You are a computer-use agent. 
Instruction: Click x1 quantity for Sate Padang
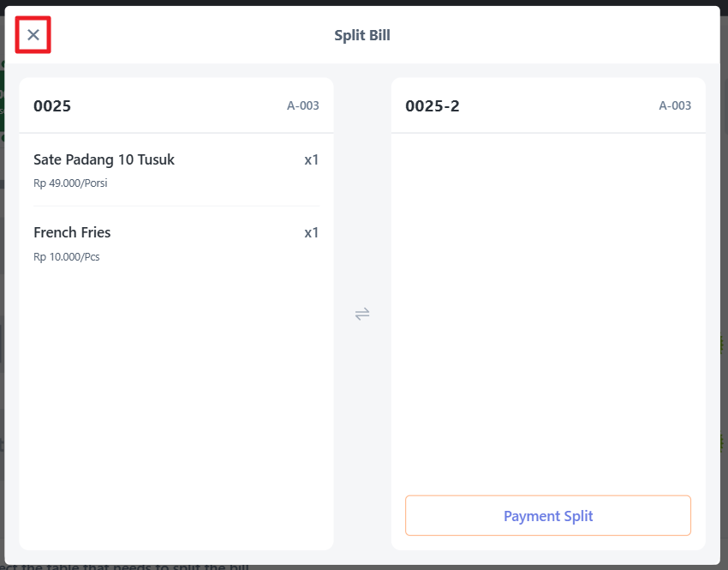(x=311, y=160)
